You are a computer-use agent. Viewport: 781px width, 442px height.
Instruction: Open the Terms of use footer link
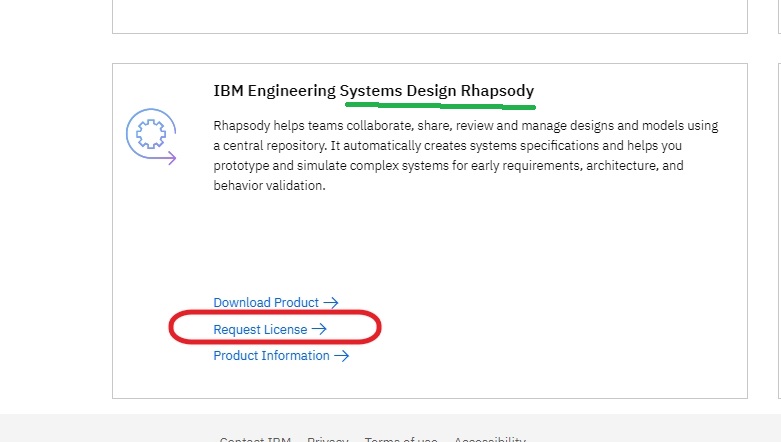click(401, 439)
